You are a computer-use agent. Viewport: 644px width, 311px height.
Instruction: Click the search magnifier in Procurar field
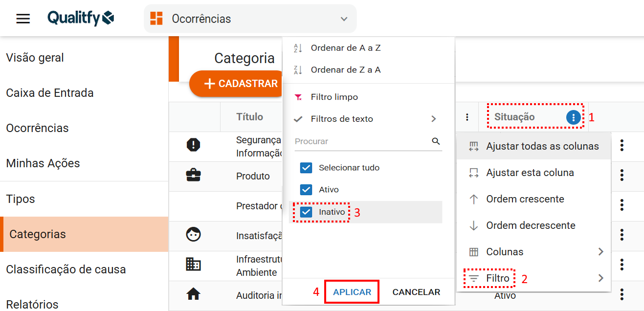[x=436, y=141]
